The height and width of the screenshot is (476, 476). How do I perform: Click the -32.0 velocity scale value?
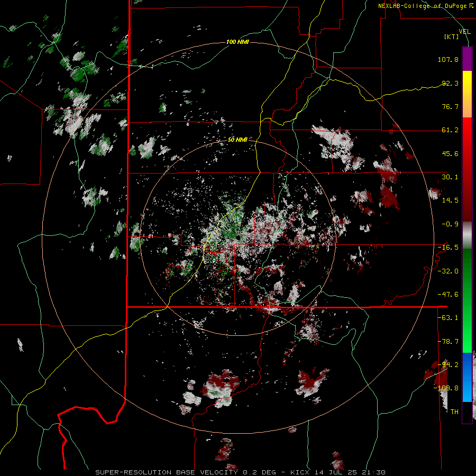[x=448, y=271]
